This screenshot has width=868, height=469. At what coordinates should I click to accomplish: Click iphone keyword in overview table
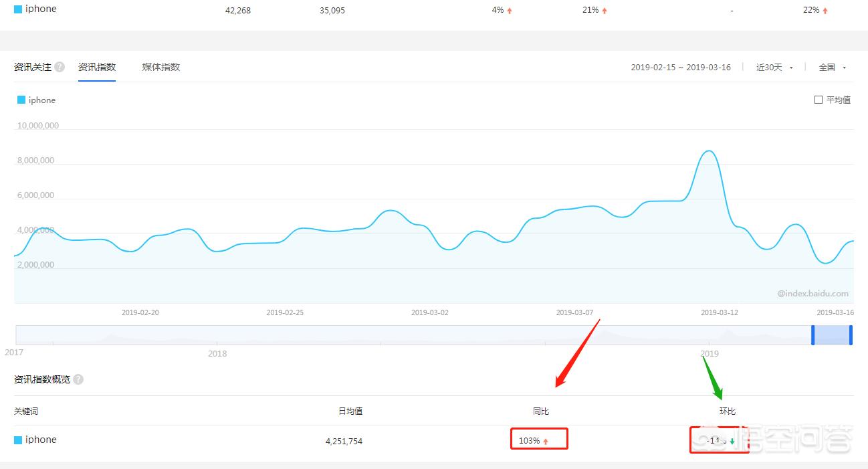[41, 440]
